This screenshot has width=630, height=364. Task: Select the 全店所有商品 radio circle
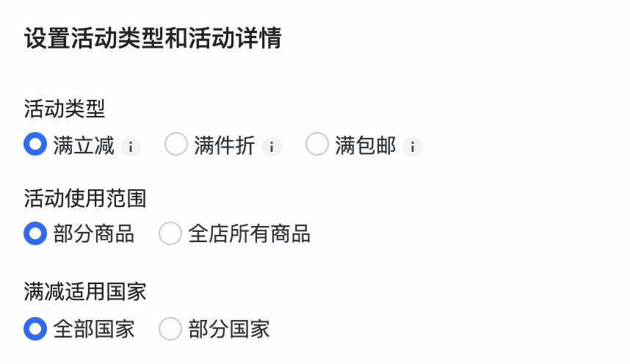[170, 233]
